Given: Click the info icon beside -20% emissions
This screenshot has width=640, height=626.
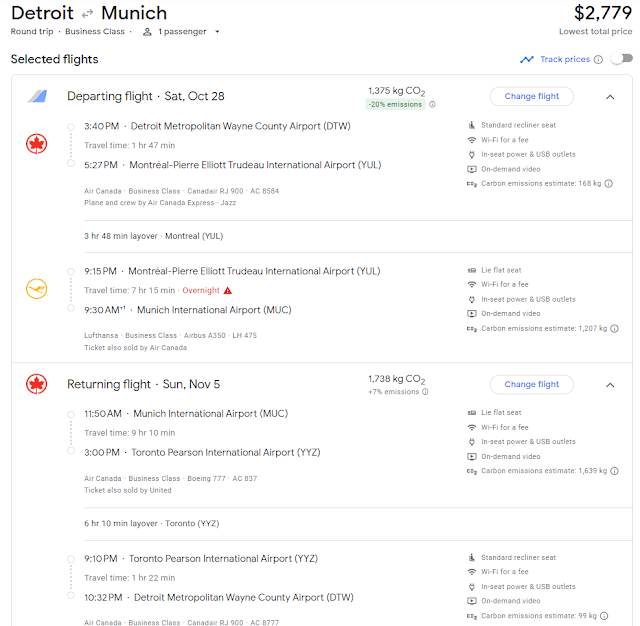Looking at the screenshot, I should [x=432, y=104].
